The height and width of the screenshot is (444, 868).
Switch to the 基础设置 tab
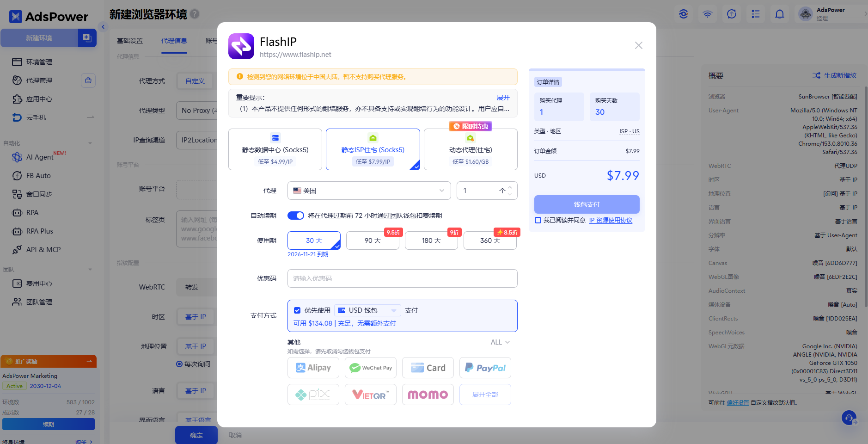click(130, 41)
